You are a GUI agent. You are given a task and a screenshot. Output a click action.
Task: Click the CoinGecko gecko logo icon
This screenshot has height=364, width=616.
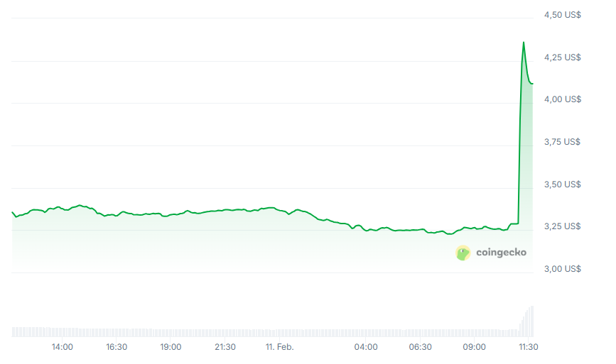coord(463,253)
